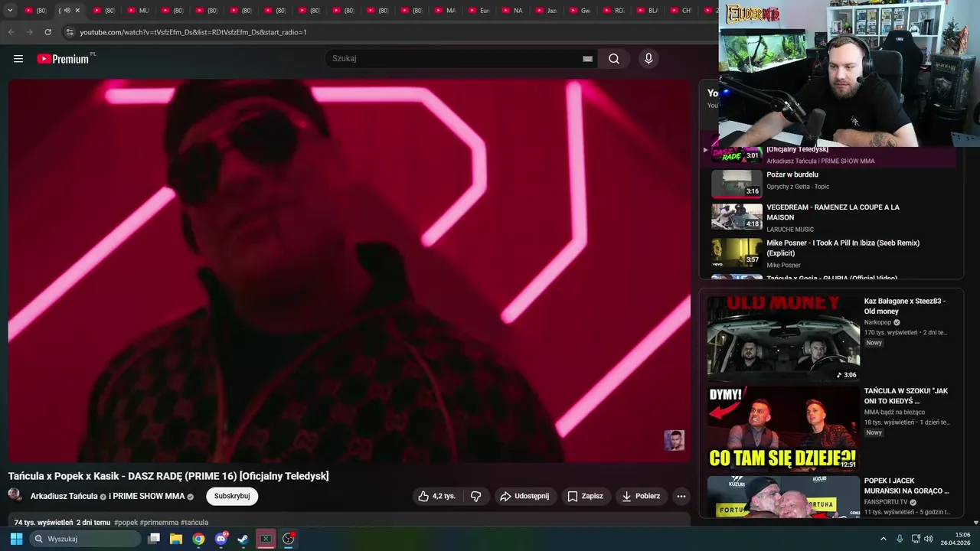Go back with browser back arrow
The image size is (980, 551).
(11, 32)
